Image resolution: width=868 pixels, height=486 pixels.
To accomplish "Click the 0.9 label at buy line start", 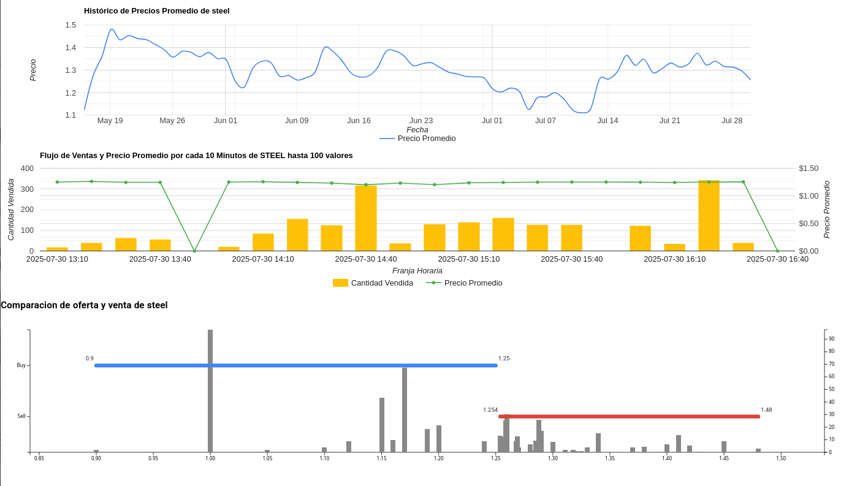I will coord(89,359).
